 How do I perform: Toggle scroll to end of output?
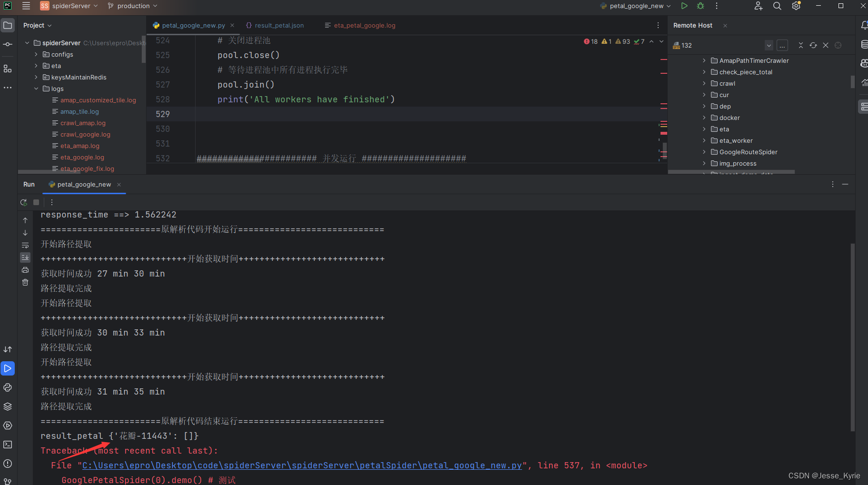pyautogui.click(x=25, y=257)
